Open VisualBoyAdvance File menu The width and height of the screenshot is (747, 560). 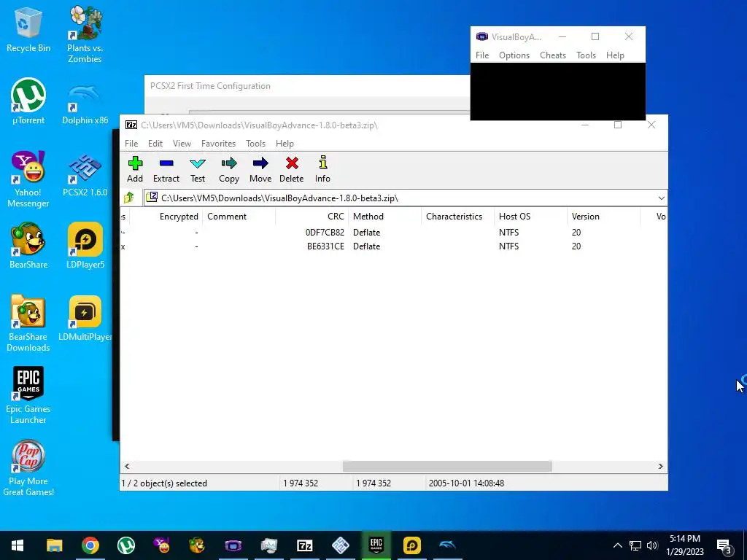pos(482,55)
